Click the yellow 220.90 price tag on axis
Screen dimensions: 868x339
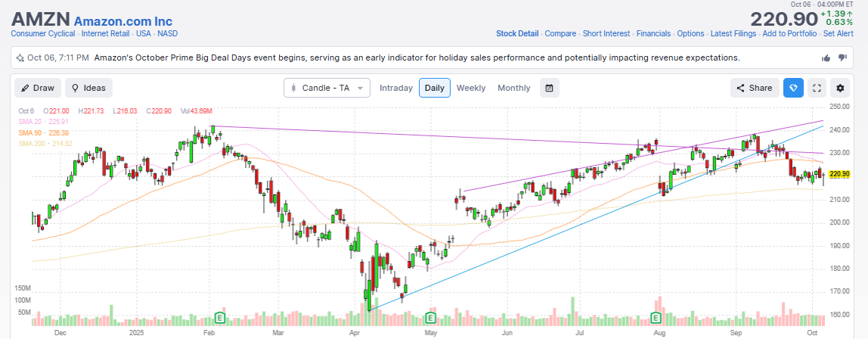(x=839, y=174)
